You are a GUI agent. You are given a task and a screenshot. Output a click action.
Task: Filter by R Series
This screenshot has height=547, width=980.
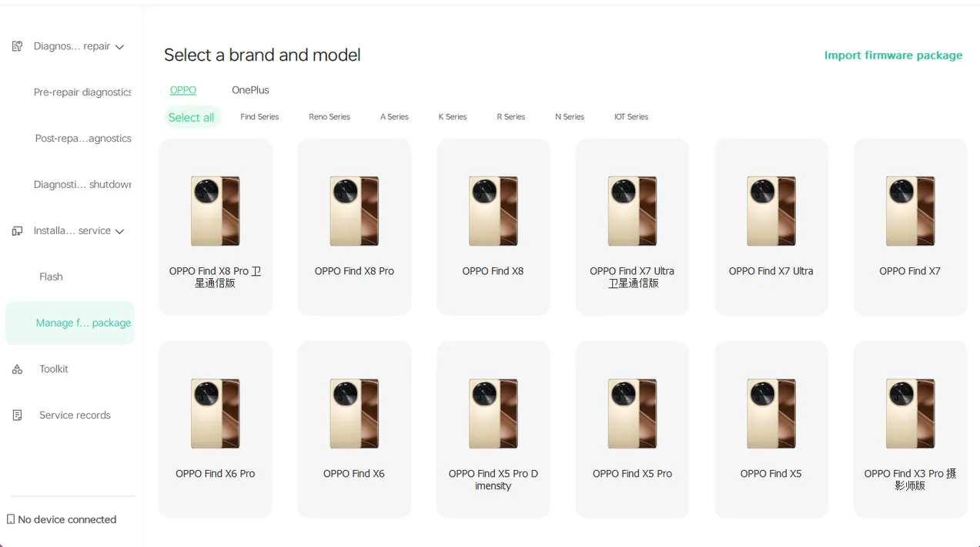(x=511, y=117)
